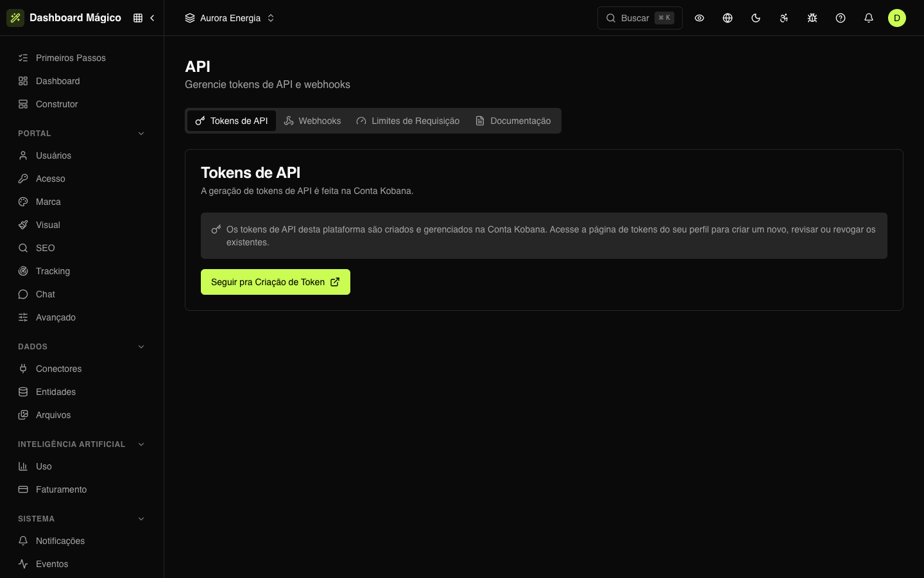Click the Avançado sliders icon
The image size is (924, 578).
(23, 317)
